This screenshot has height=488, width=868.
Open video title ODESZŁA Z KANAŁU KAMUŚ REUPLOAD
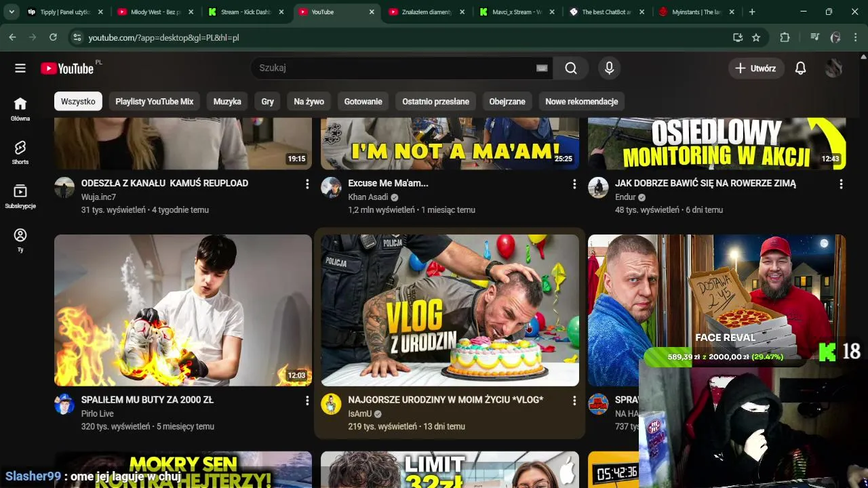[165, 183]
